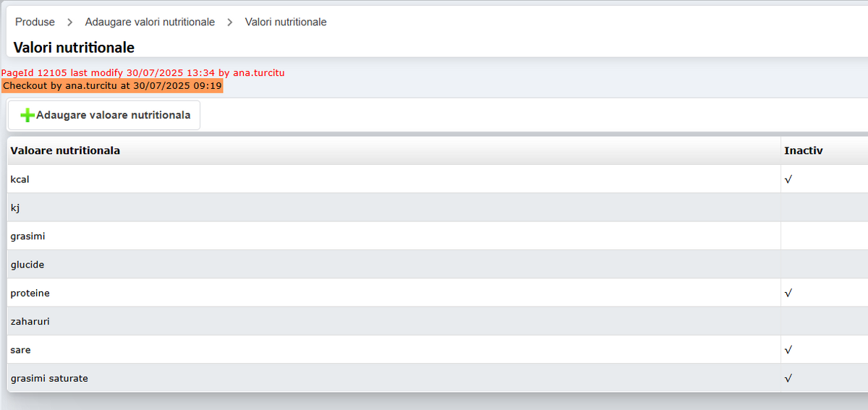
Task: Open the grasimi saturate row
Action: coord(49,378)
